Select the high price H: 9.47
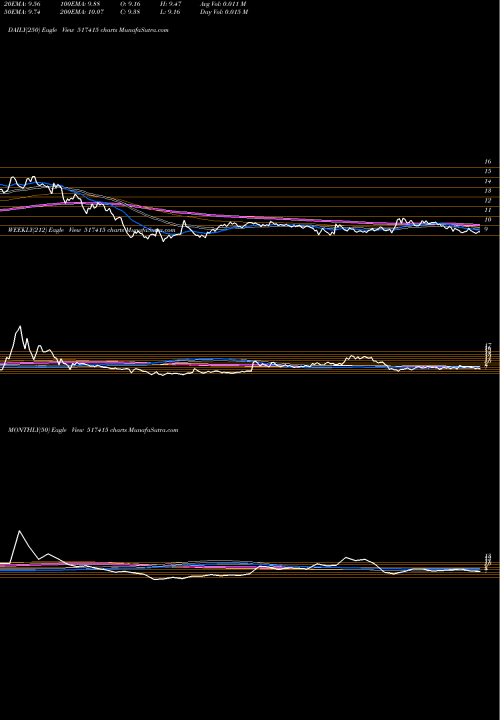Viewport: 500px width, 720px height. coord(171,4)
